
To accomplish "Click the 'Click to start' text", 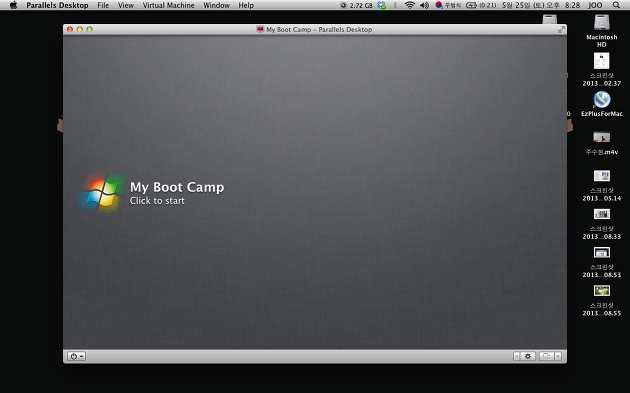I will [157, 201].
